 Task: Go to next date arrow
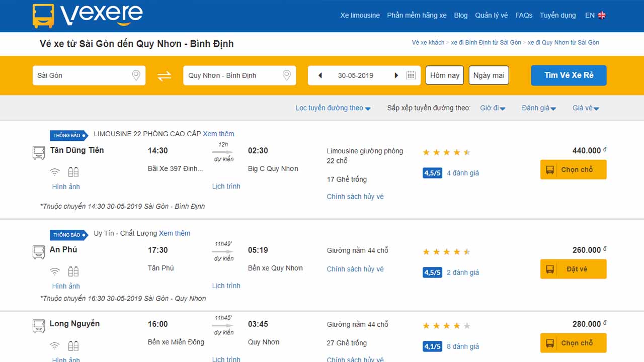(x=396, y=75)
